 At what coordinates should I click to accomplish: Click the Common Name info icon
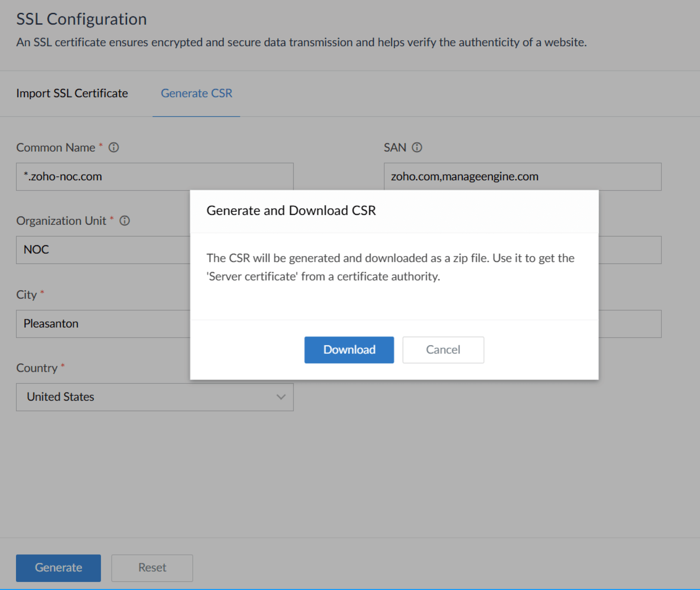[114, 147]
